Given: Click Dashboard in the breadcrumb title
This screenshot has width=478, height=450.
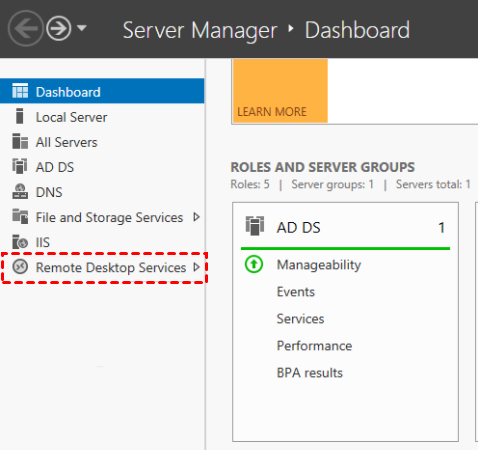Looking at the screenshot, I should coord(357,30).
